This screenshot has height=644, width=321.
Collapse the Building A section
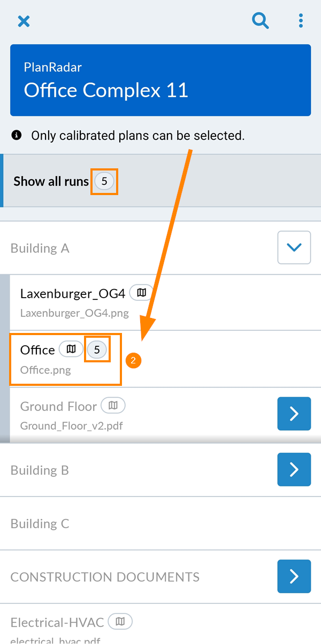294,247
